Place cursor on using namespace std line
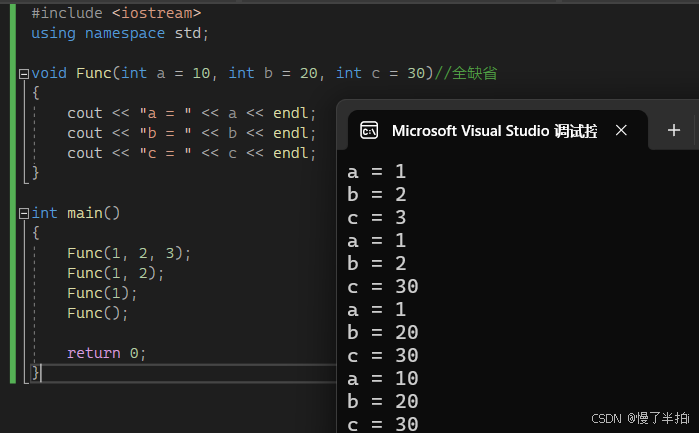Screen dimensions: 699x433 tap(120, 33)
